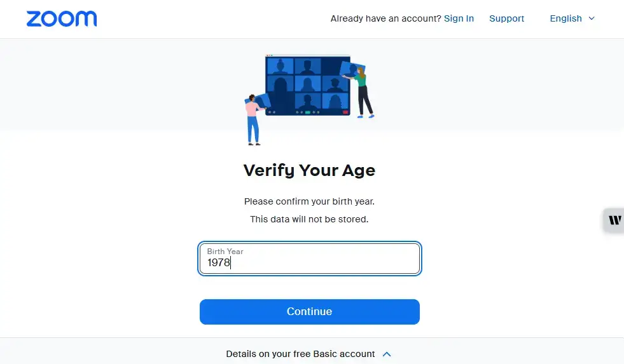Click the video meeting grid illustration
The width and height of the screenshot is (624, 364).
click(x=308, y=84)
